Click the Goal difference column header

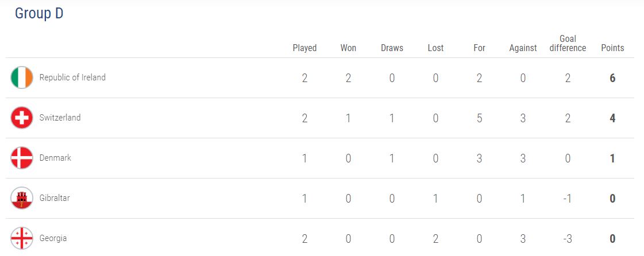click(568, 44)
